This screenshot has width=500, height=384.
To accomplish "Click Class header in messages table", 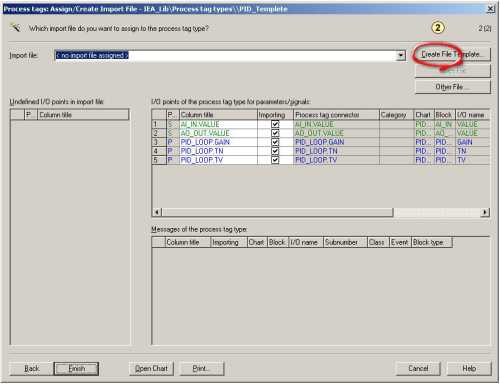I will tap(378, 242).
